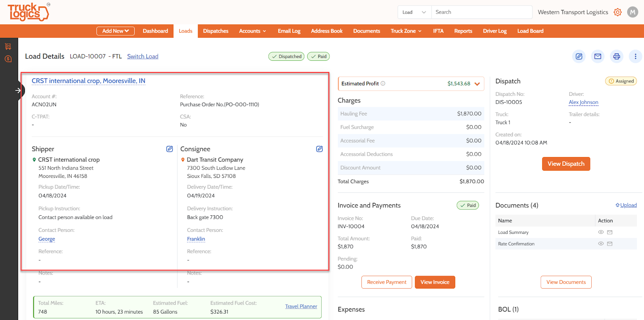
Task: Click the shipper location pin icon
Action: pyautogui.click(x=34, y=160)
